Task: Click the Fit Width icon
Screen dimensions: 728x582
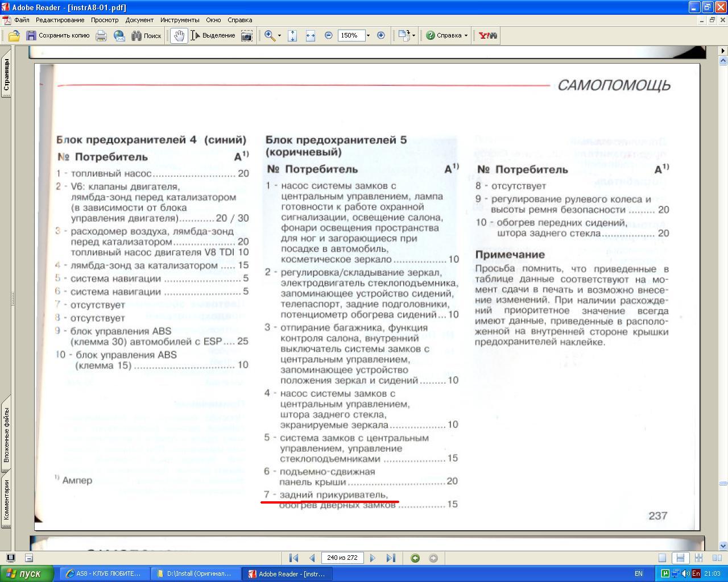Action: [310, 35]
